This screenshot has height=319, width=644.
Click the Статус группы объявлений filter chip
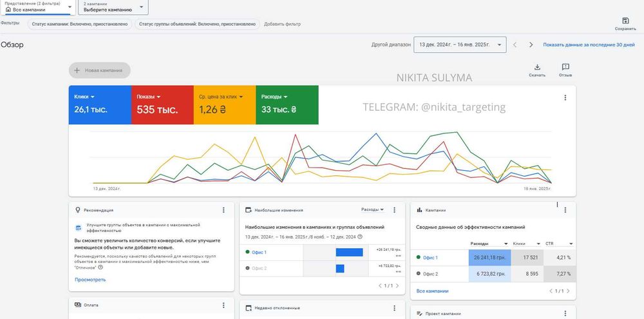click(x=197, y=24)
